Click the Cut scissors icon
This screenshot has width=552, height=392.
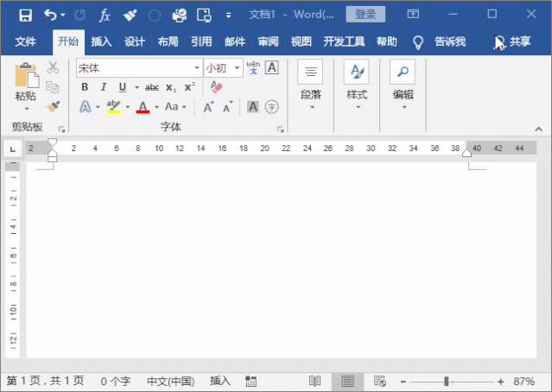pyautogui.click(x=53, y=67)
